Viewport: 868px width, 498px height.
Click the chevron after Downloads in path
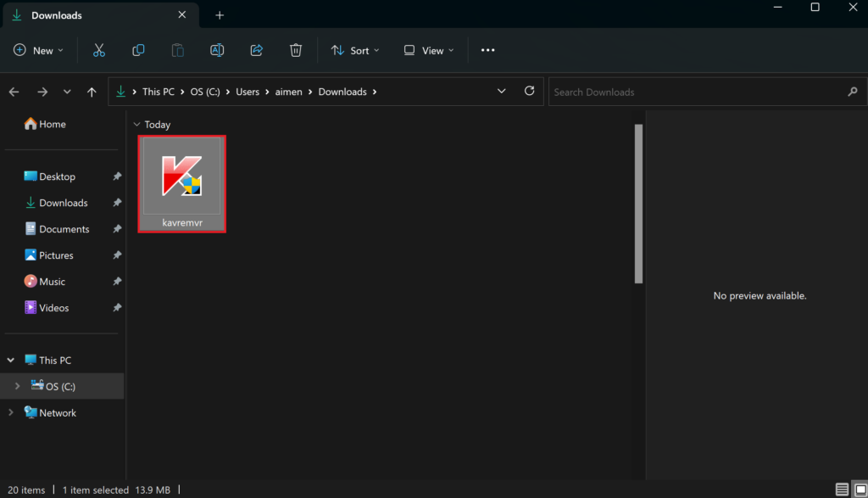375,92
